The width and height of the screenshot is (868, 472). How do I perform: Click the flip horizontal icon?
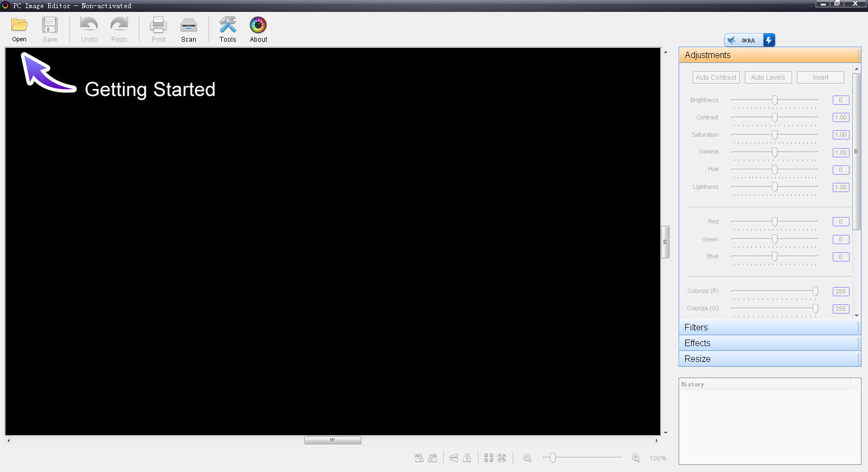tap(467, 458)
